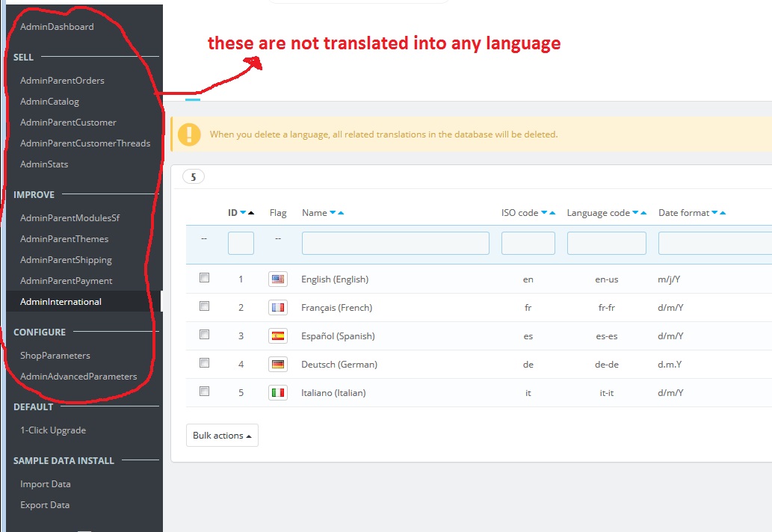Click Français (French) language name
Image resolution: width=772 pixels, height=532 pixels.
point(337,308)
